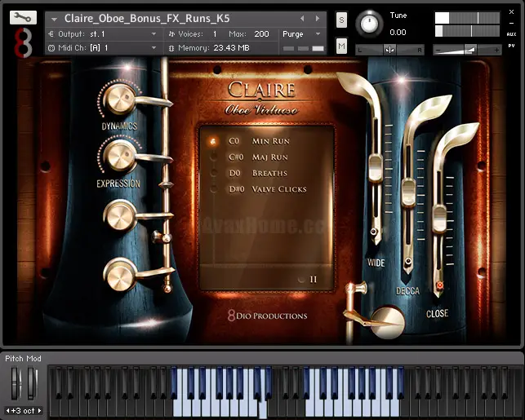Screen dimensions: 525x420
Task: Open instrument edit mode with wrench icon
Action: pos(23,17)
